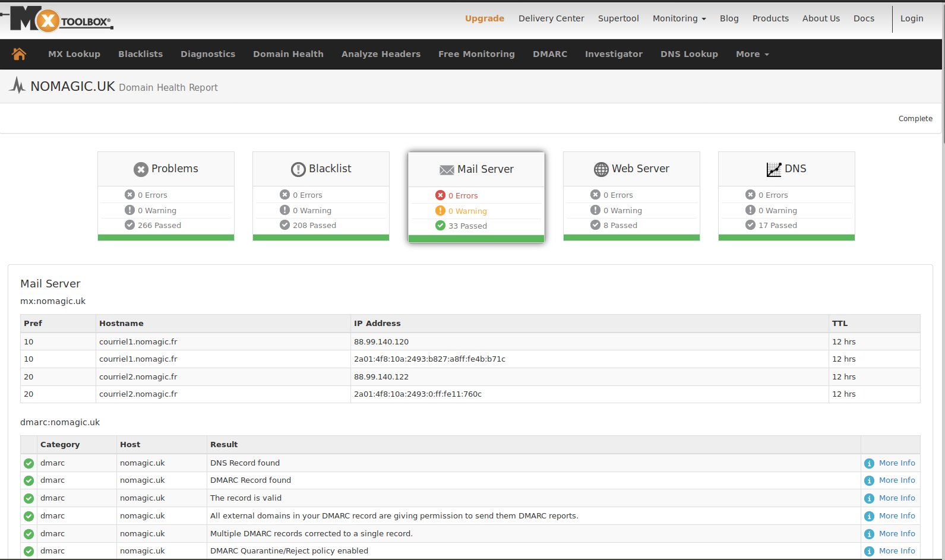Viewport: 945px width, 560px height.
Task: Click IP address 88.99.140.122
Action: [381, 377]
